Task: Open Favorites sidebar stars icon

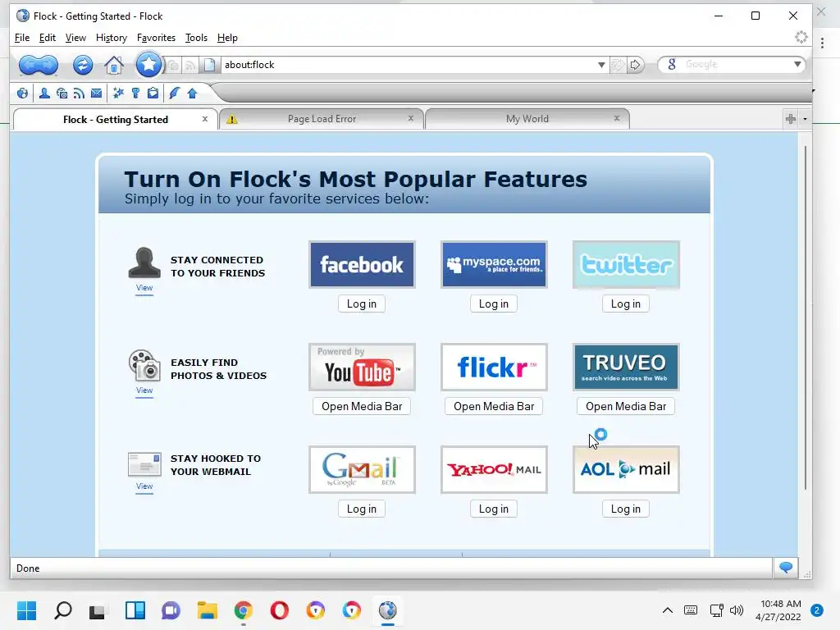Action: 118,94
